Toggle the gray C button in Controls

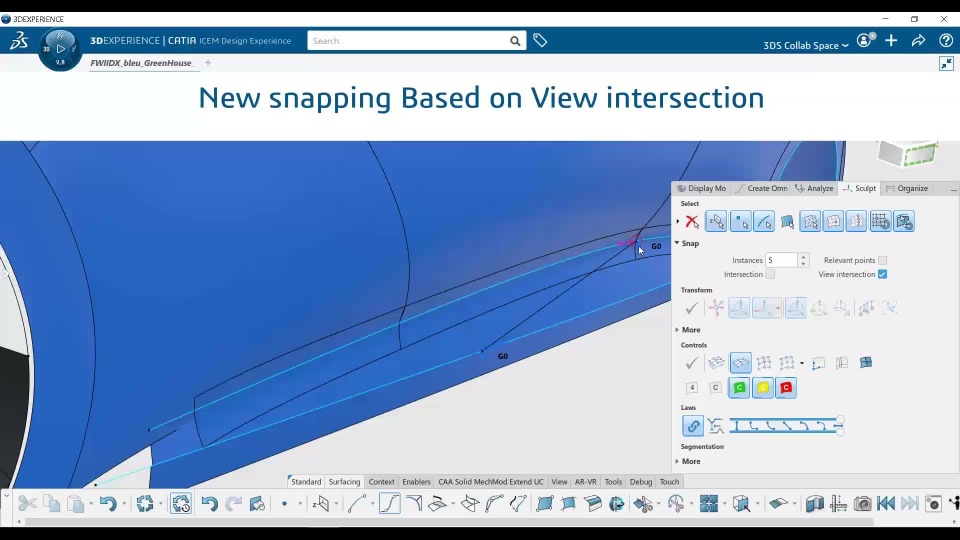715,388
